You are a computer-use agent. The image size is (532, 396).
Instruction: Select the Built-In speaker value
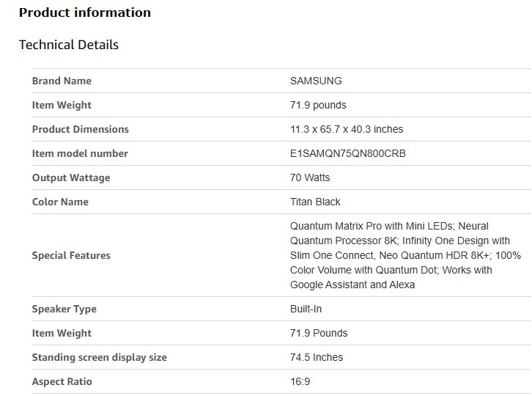[x=306, y=309]
